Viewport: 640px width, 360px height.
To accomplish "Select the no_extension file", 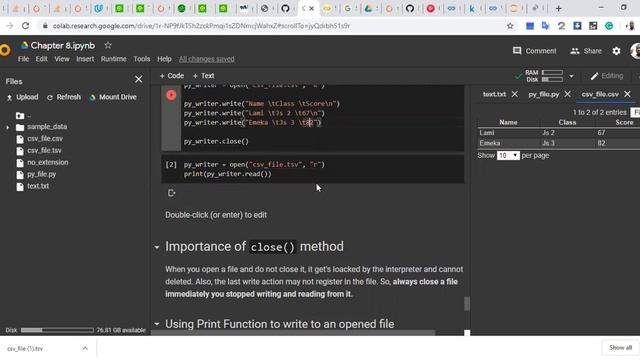I will pyautogui.click(x=47, y=162).
